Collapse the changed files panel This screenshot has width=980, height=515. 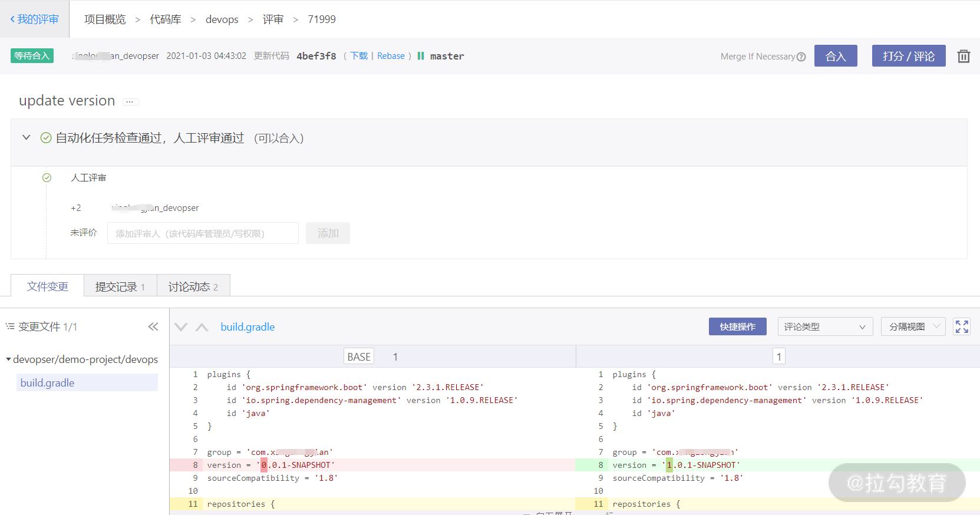tap(153, 326)
